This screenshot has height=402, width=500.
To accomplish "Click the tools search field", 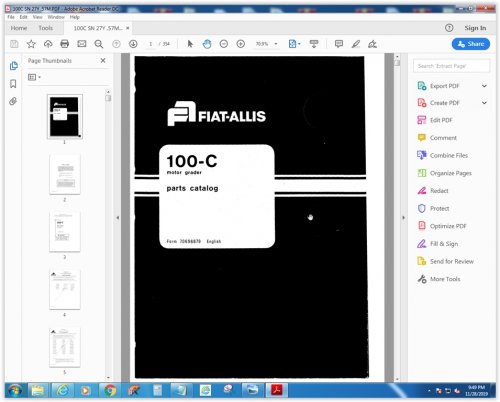I will pos(452,66).
